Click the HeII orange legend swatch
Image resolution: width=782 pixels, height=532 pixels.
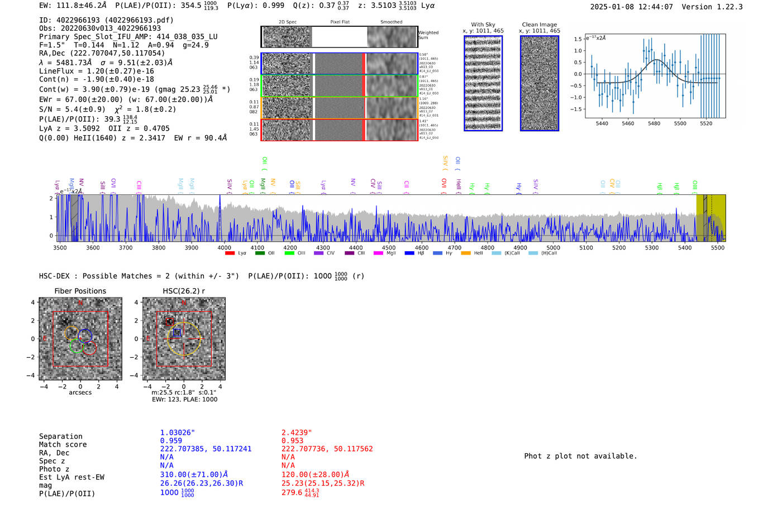(466, 253)
